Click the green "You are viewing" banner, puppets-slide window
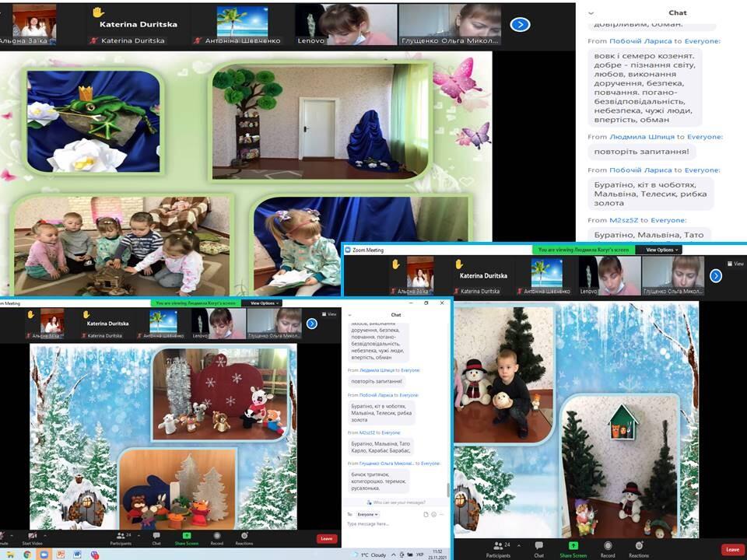Image resolution: width=747 pixels, height=560 pixels. (x=196, y=303)
